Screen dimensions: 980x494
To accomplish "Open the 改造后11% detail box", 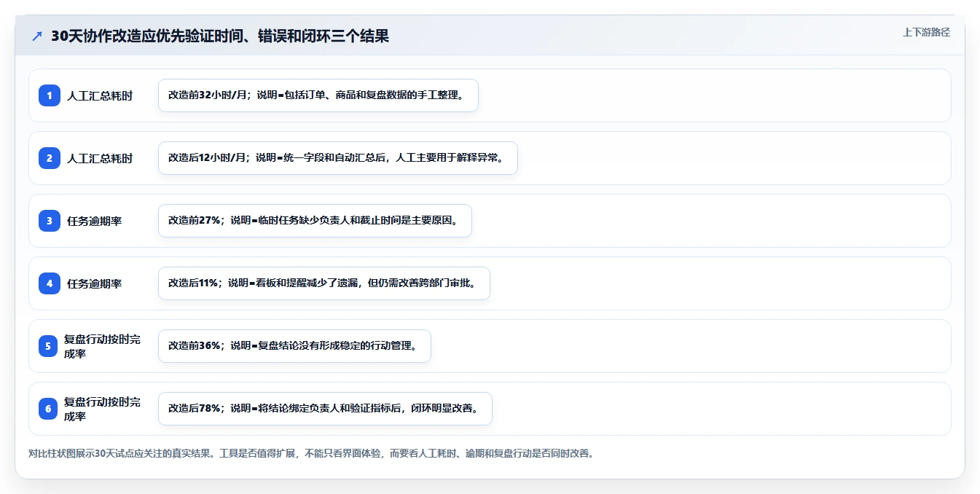I will 324,283.
